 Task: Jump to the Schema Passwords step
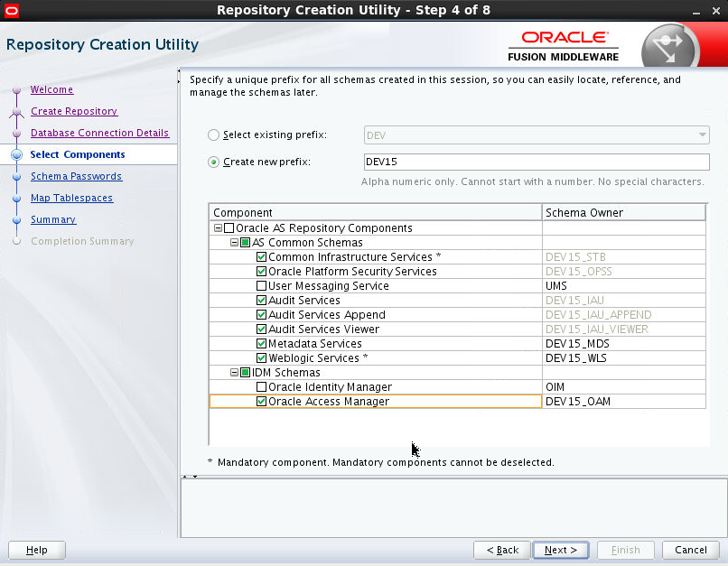(77, 176)
